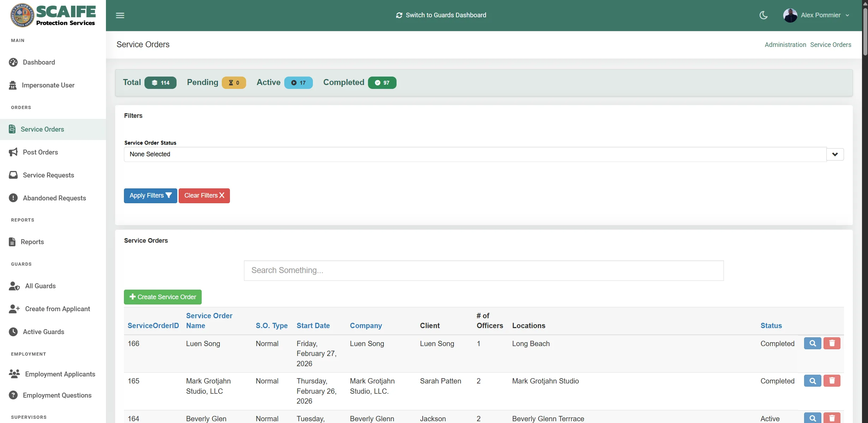Image resolution: width=868 pixels, height=423 pixels.
Task: Click the SCAIFE Protection Services logo
Action: pyautogui.click(x=53, y=15)
